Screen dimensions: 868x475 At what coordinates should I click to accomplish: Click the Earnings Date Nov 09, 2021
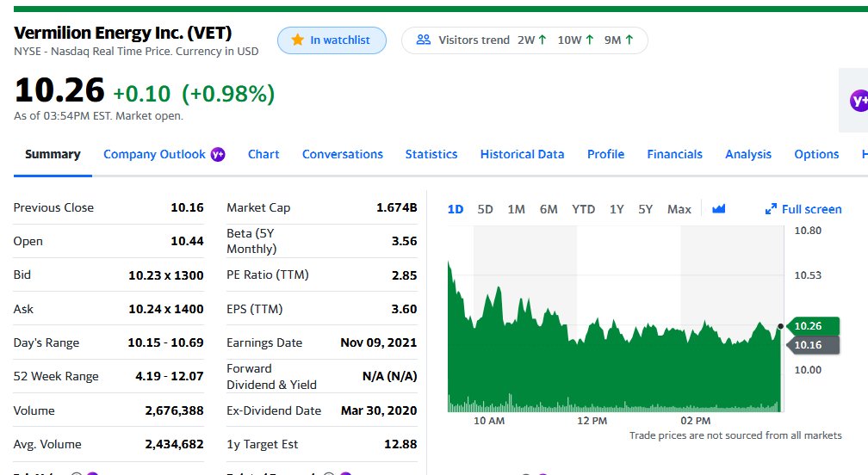coord(379,342)
